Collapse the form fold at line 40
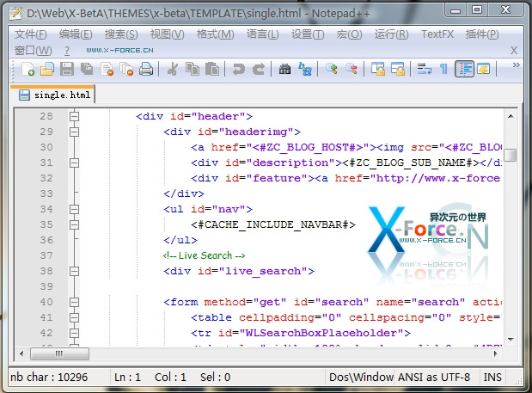This screenshot has width=532, height=393. (x=74, y=302)
